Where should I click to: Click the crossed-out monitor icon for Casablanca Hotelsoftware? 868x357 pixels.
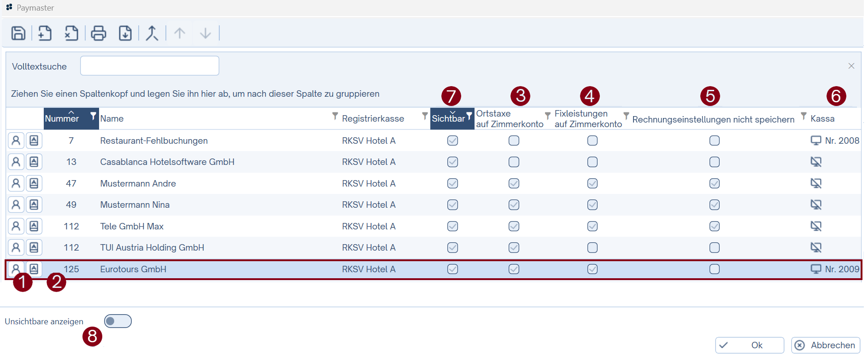(x=816, y=162)
